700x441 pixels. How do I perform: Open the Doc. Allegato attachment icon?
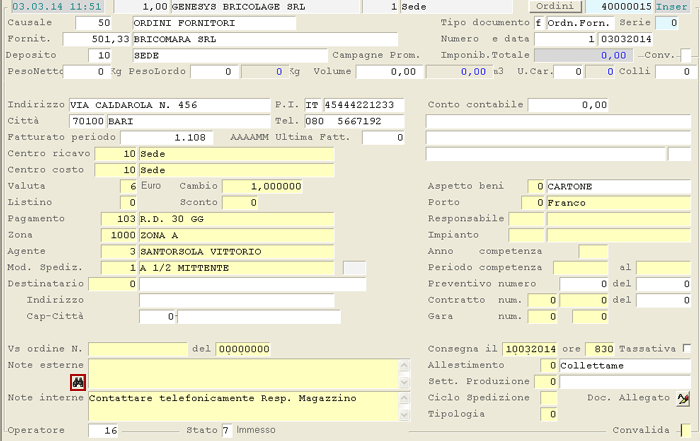683,399
